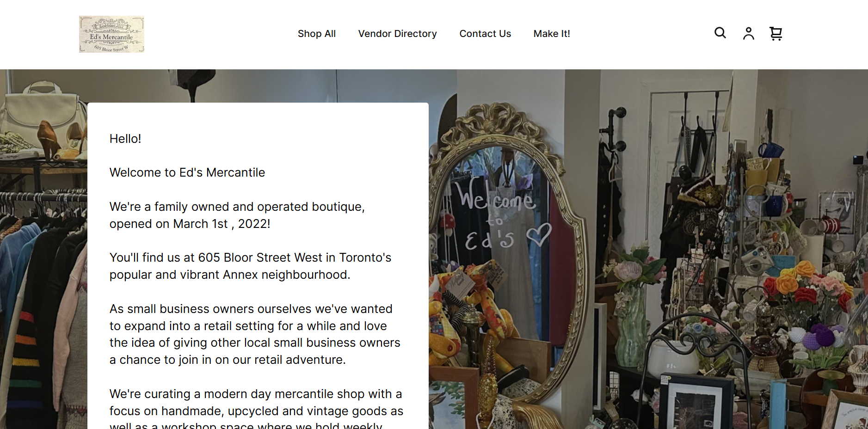The image size is (868, 429).
Task: Open the account profile icon
Action: point(748,33)
